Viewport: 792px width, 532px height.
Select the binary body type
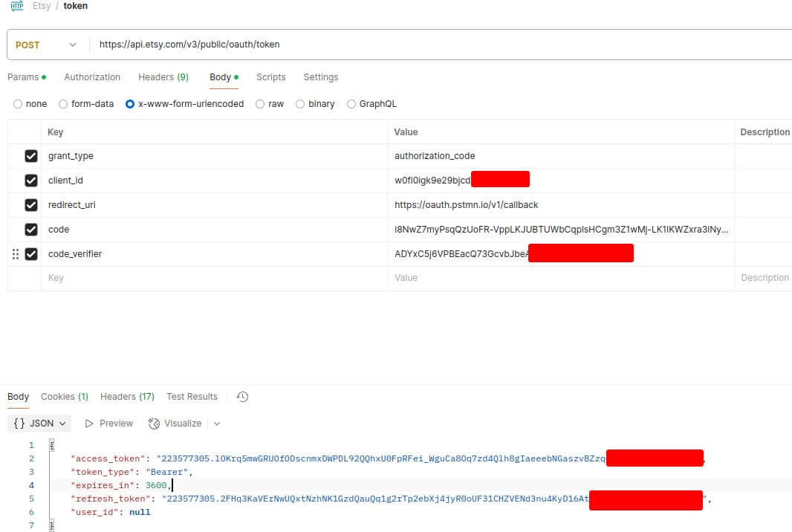coord(300,104)
